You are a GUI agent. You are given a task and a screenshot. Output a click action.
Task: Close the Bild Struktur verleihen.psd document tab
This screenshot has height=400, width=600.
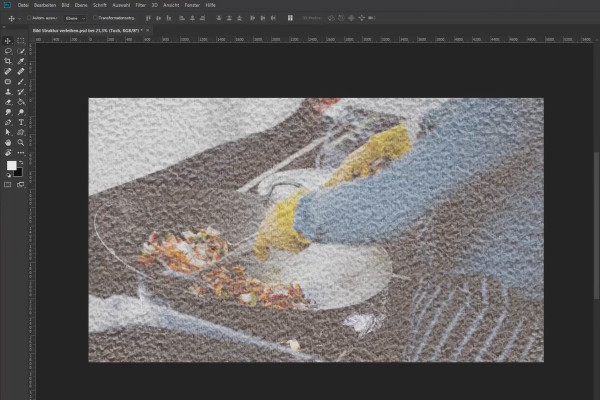pos(148,30)
